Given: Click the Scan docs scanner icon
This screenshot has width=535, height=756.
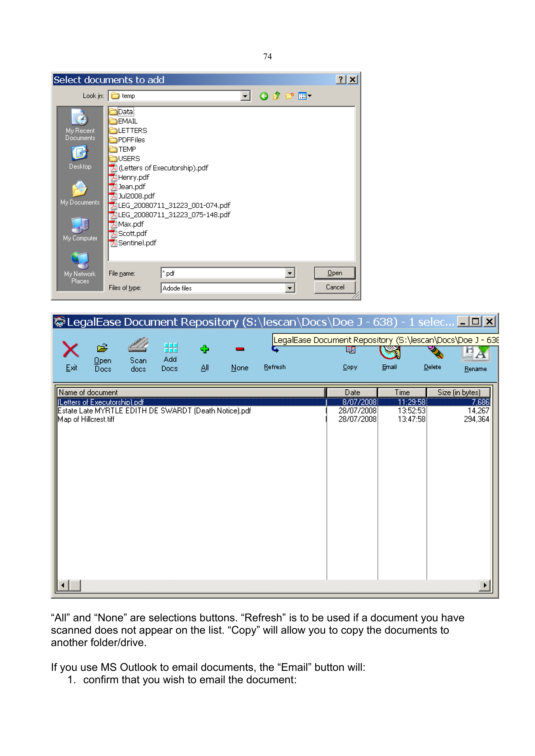Looking at the screenshot, I should point(138,345).
